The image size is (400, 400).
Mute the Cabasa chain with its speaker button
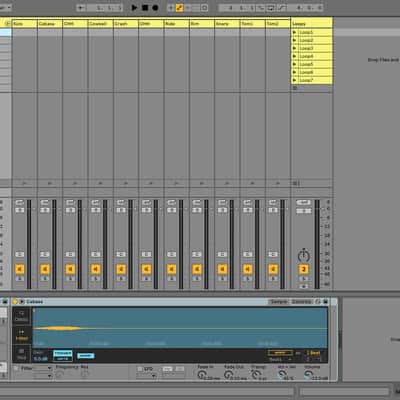pos(45,269)
